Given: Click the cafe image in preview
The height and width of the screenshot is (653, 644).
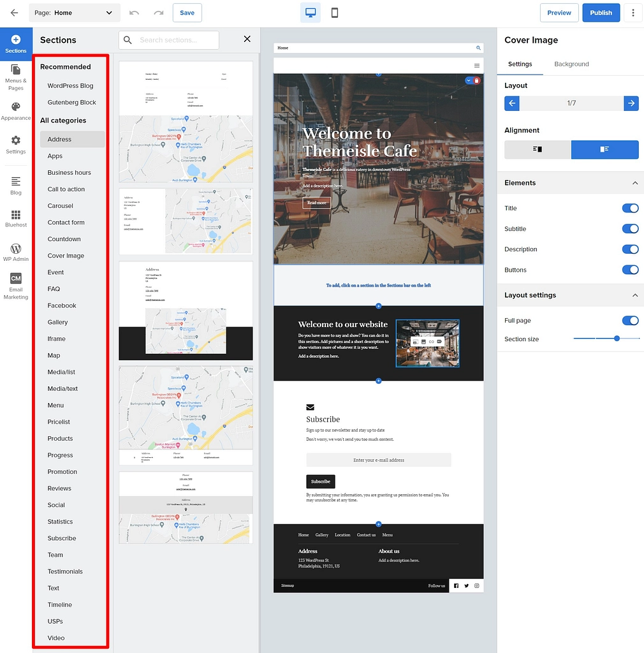Looking at the screenshot, I should (x=428, y=343).
